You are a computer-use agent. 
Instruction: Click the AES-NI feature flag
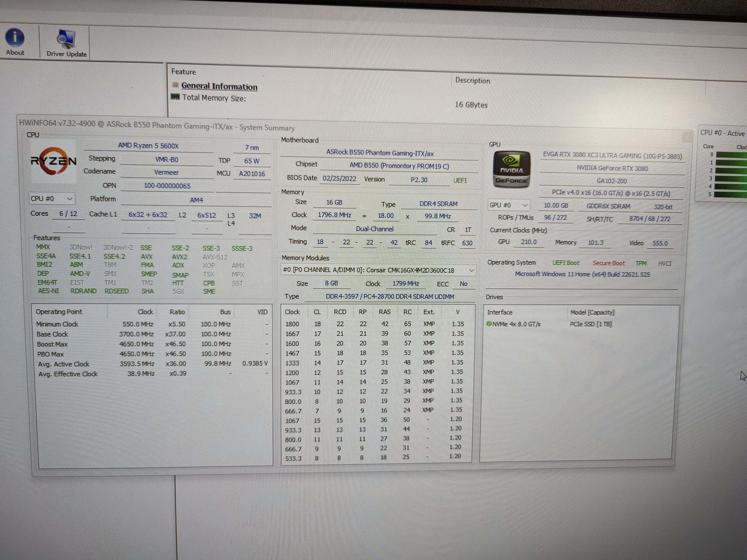(49, 291)
